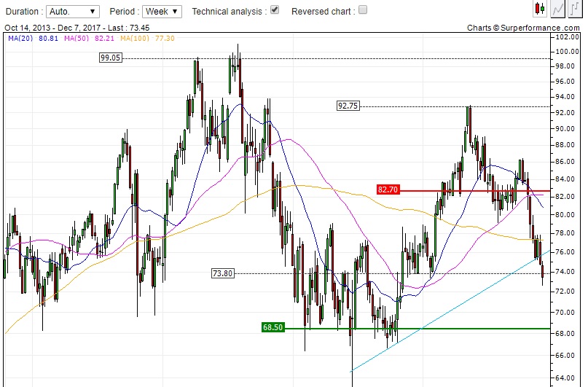This screenshot has height=387, width=588.
Task: Click the 94.00 price axis label
Action: (x=565, y=97)
